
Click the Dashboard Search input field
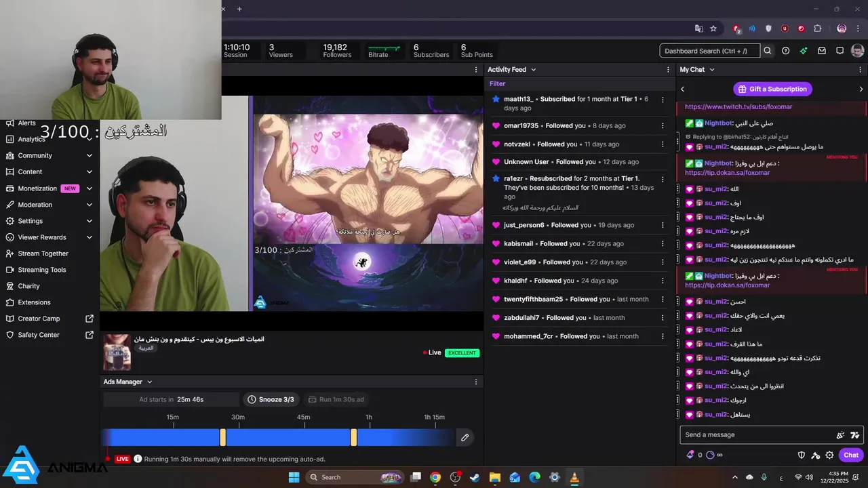(x=710, y=51)
